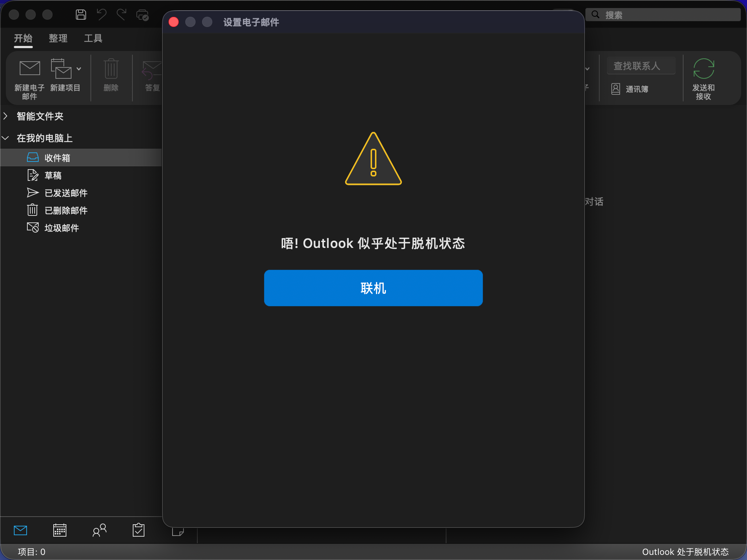747x560 pixels.
Task: Click '唔! Outlook 似乎处于脱机状态' message
Action: pyautogui.click(x=373, y=243)
